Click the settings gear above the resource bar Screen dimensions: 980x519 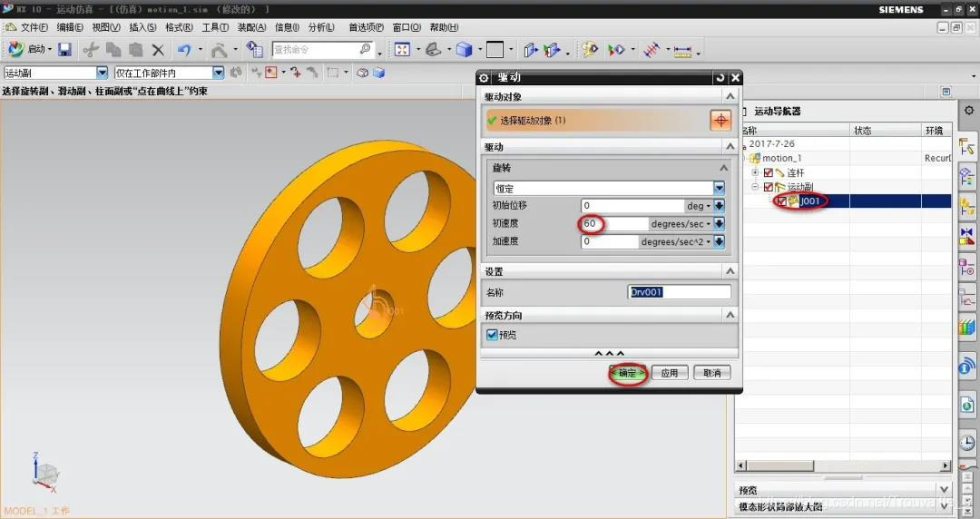[x=969, y=110]
